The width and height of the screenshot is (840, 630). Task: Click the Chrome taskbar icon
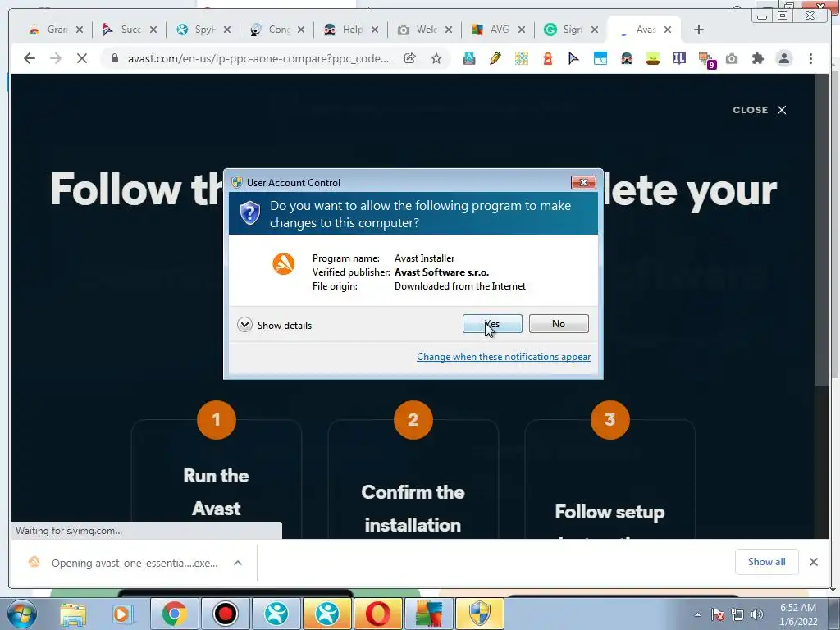(x=174, y=614)
